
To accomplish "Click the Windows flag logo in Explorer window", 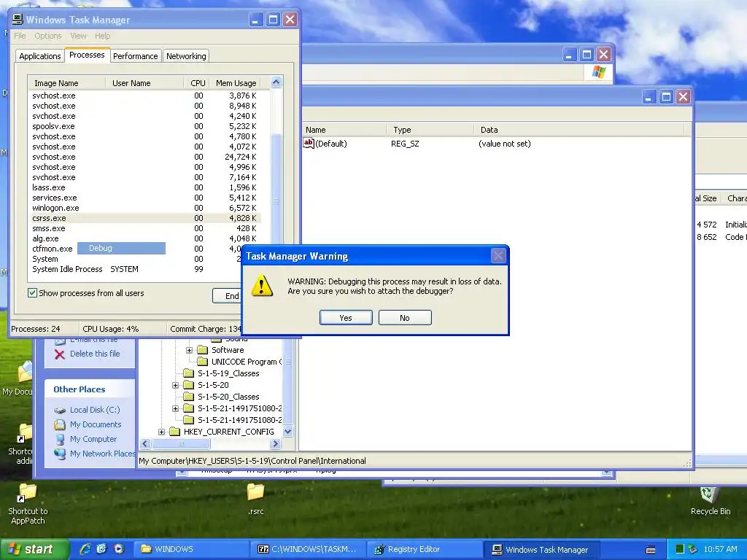I will click(x=599, y=72).
